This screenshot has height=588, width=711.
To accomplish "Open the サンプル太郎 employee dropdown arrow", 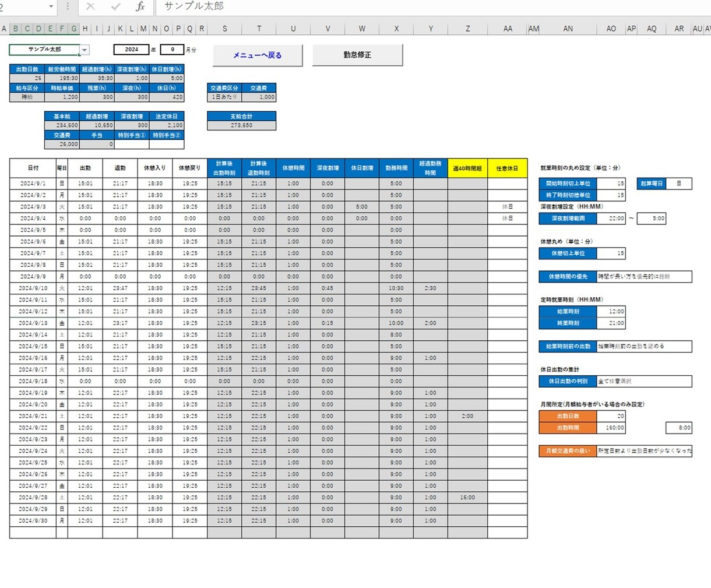I will (85, 50).
